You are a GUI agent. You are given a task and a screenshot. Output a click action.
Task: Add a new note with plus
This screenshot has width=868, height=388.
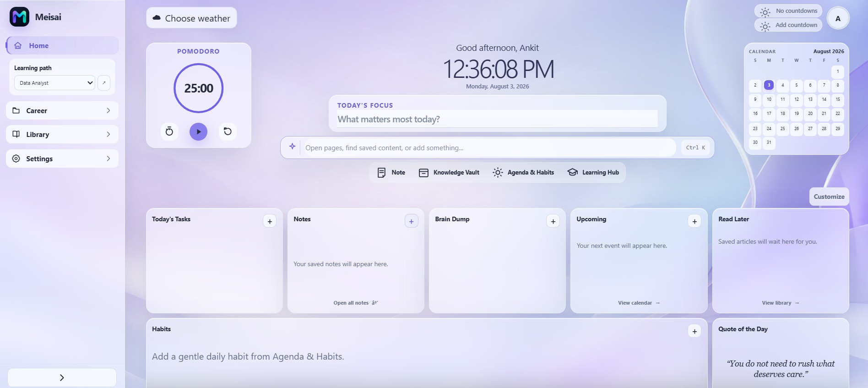[411, 221]
